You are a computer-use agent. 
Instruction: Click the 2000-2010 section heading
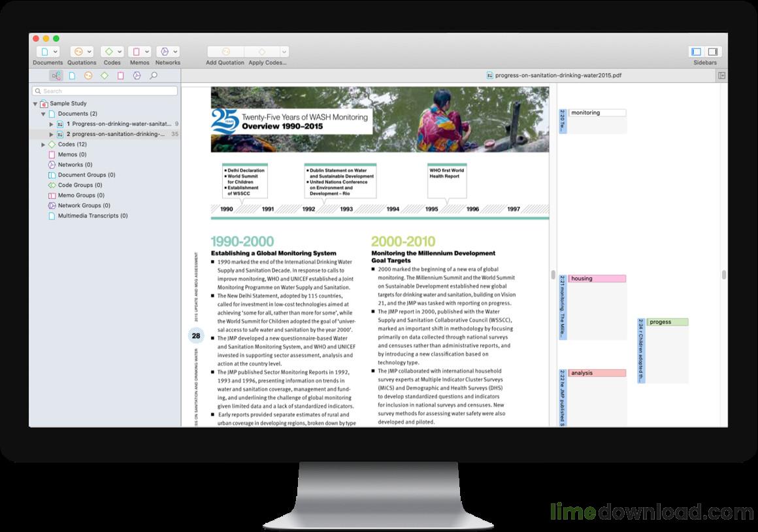pyautogui.click(x=403, y=241)
